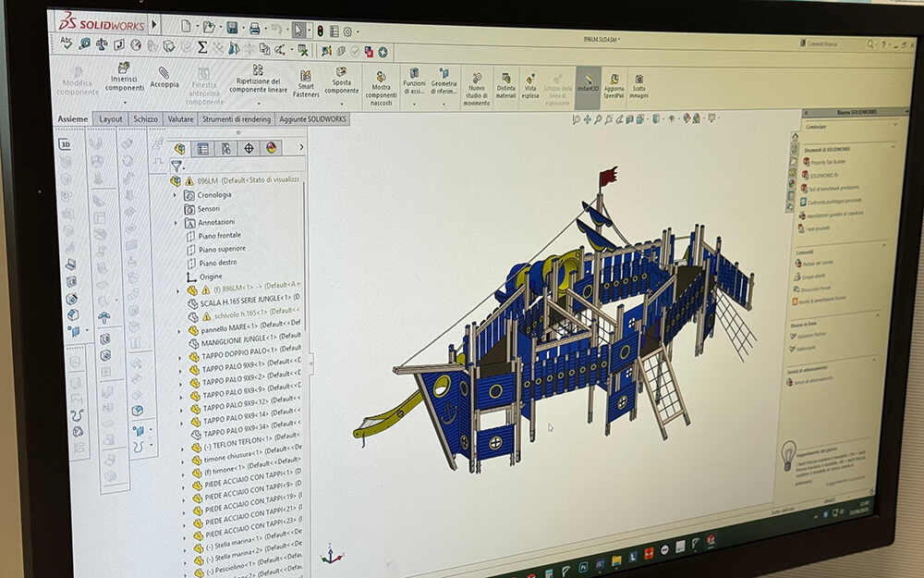The width and height of the screenshot is (924, 578).
Task: Select Piano frontale in feature tree
Action: [219, 236]
